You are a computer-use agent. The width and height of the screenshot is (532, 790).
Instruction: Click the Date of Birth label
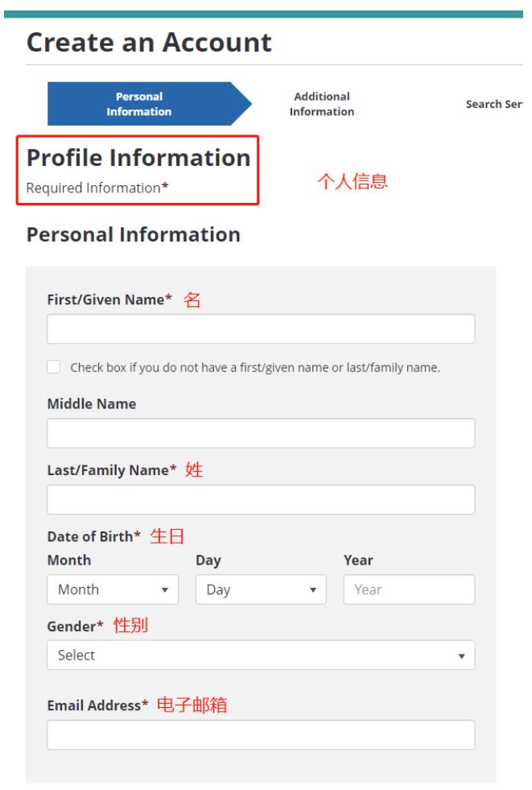pyautogui.click(x=93, y=536)
